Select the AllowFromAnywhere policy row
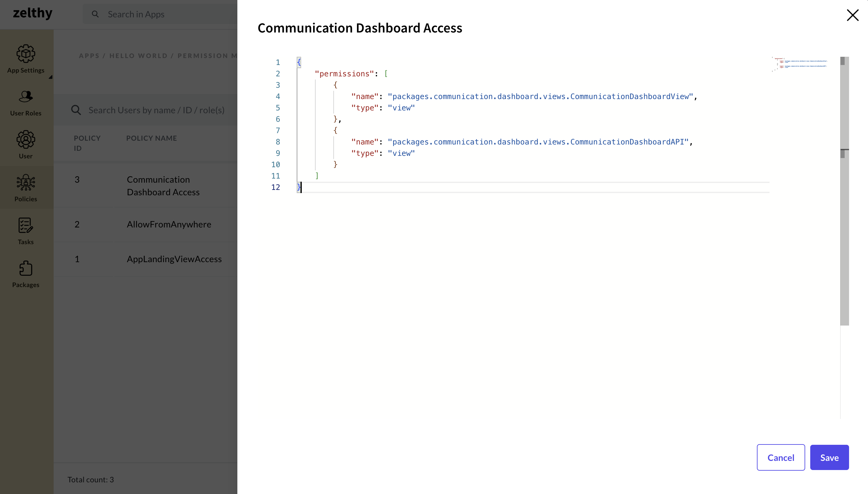 tap(146, 224)
